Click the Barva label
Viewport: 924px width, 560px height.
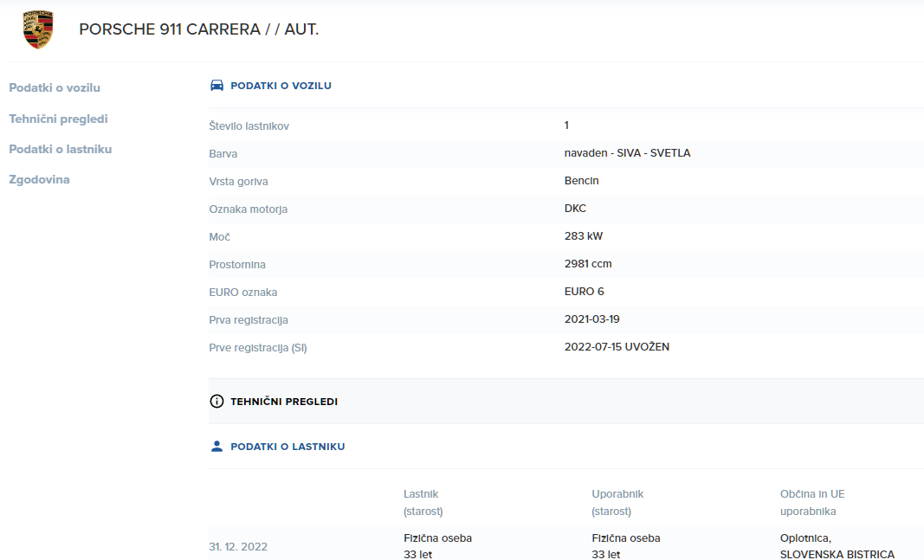223,154
